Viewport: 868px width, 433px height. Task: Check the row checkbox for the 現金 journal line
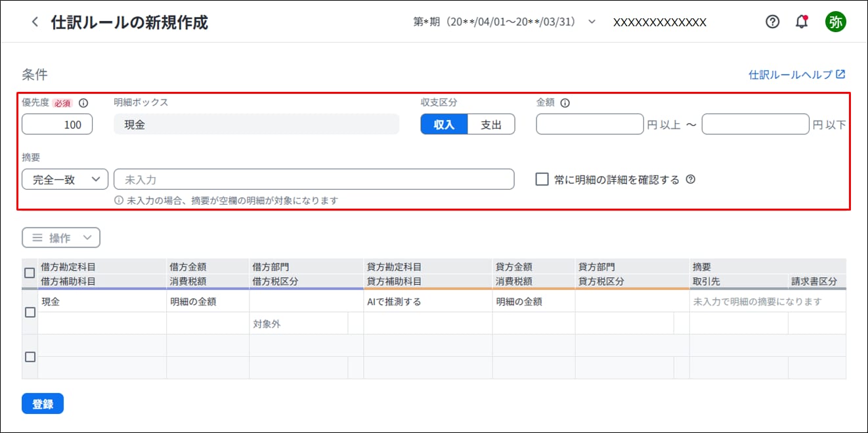click(x=30, y=312)
